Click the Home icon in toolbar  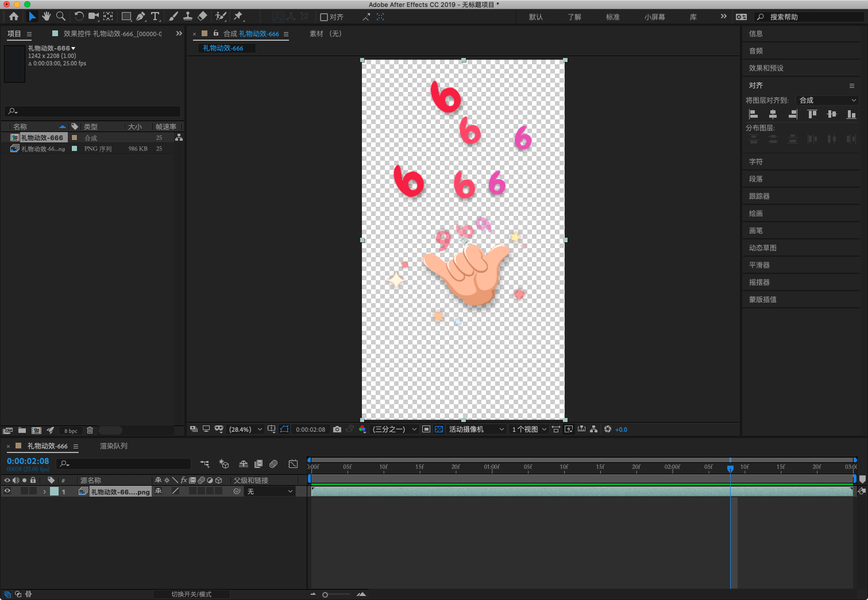[14, 17]
